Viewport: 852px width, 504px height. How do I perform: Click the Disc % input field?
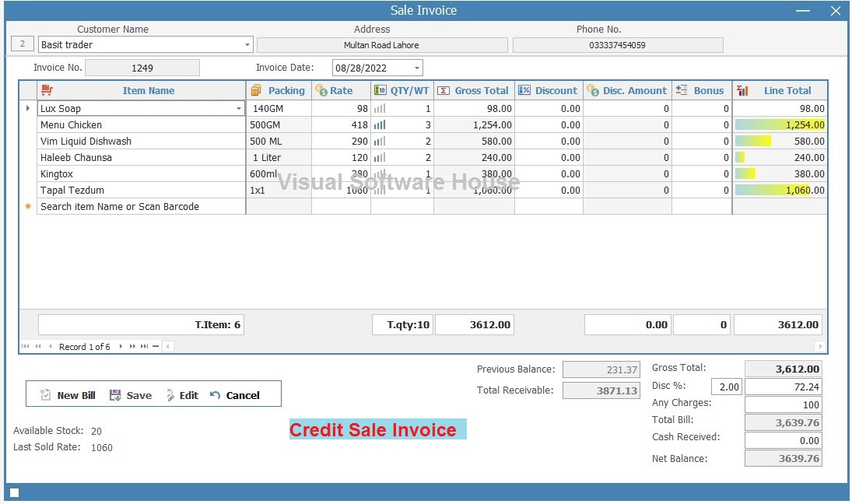pos(727,387)
